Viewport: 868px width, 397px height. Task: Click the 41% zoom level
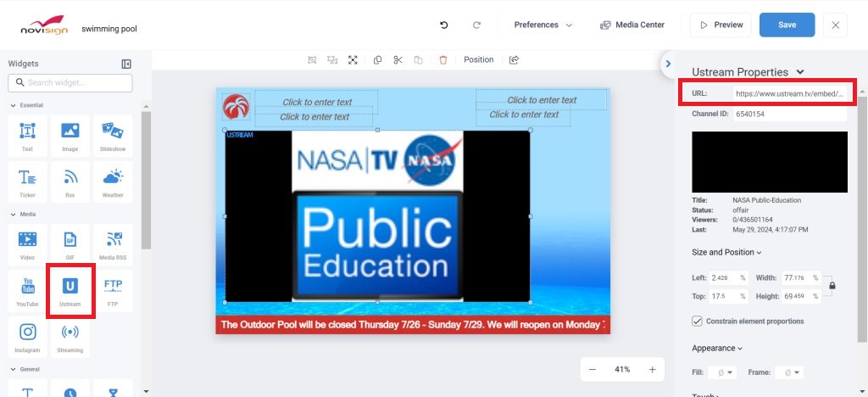pos(622,369)
